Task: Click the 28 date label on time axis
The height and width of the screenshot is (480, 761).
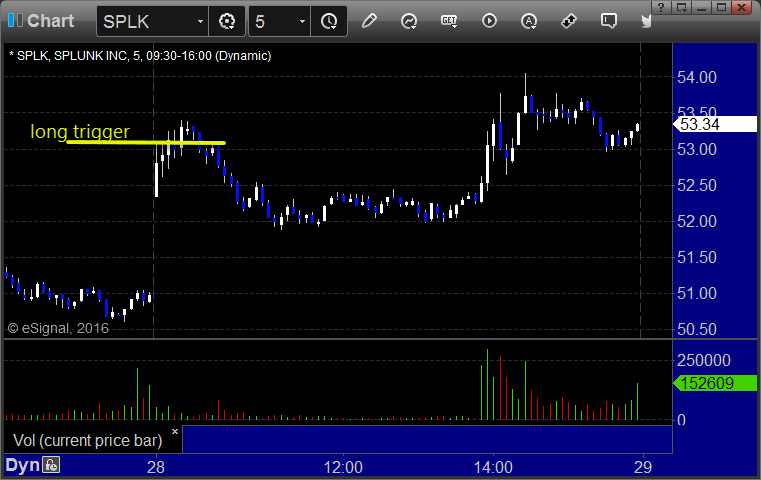Action: 156,467
